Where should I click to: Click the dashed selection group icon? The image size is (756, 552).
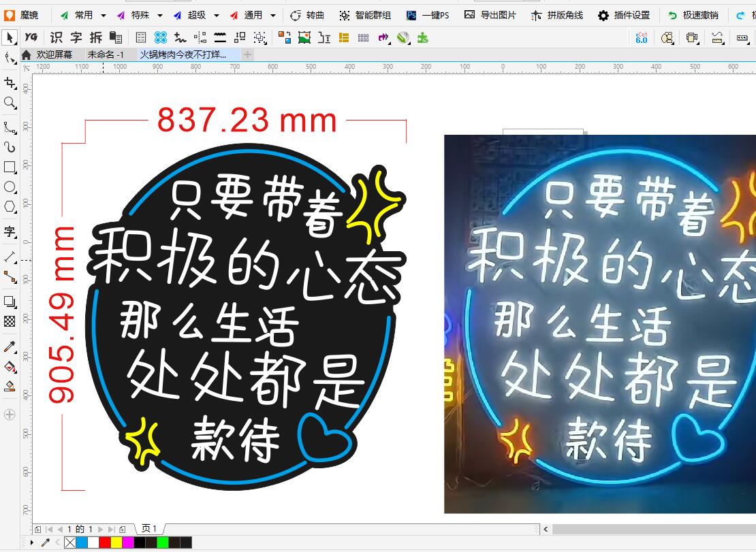coord(260,37)
